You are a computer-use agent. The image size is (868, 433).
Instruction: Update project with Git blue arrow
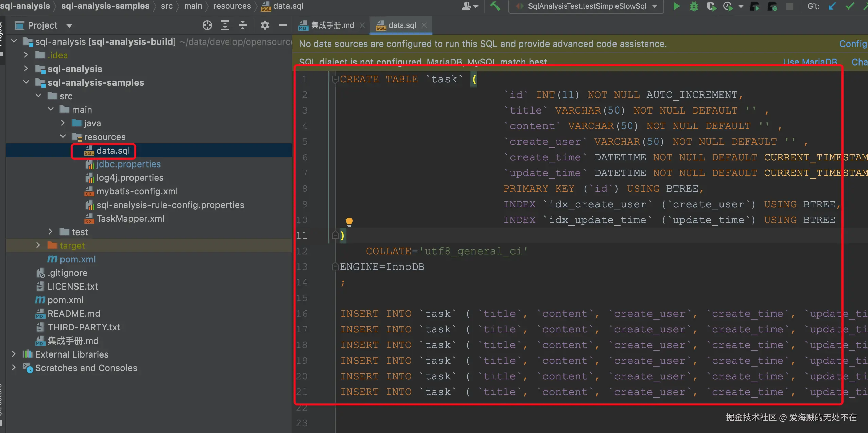pos(832,6)
